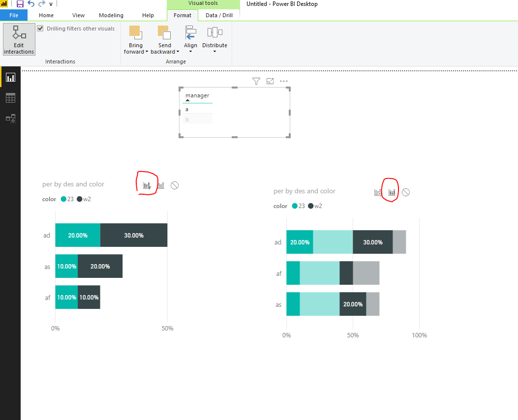The height and width of the screenshot is (420, 518).
Task: Switch to the Home tab
Action: 46,15
